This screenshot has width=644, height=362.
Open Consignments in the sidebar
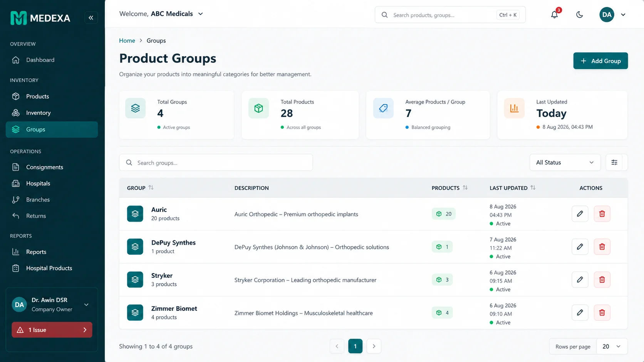pyautogui.click(x=52, y=167)
